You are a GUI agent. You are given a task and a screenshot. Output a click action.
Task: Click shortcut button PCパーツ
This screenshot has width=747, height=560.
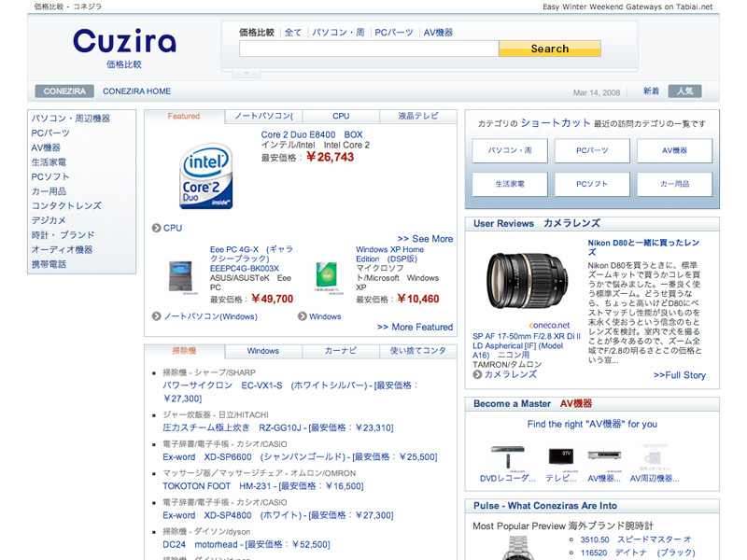tap(592, 150)
